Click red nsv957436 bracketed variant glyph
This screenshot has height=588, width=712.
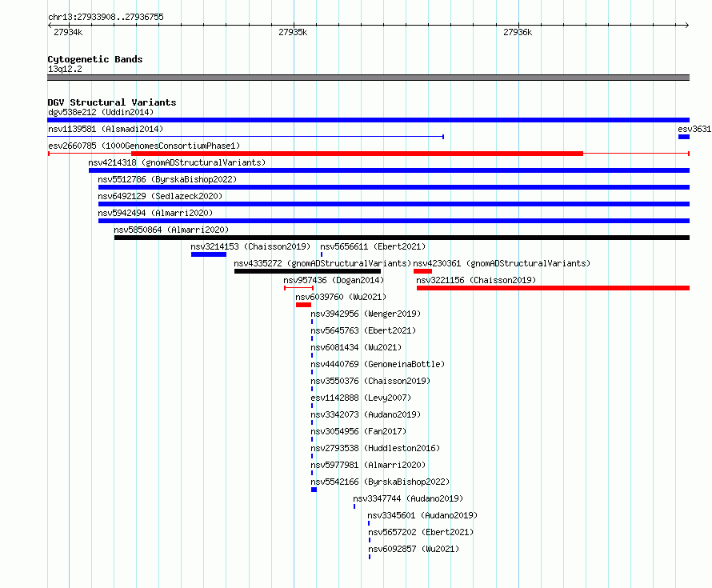click(298, 288)
